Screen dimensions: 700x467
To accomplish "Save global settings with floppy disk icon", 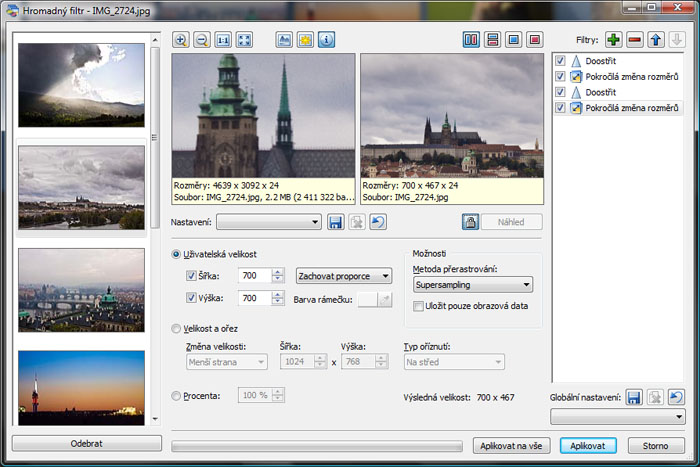I will click(x=634, y=398).
